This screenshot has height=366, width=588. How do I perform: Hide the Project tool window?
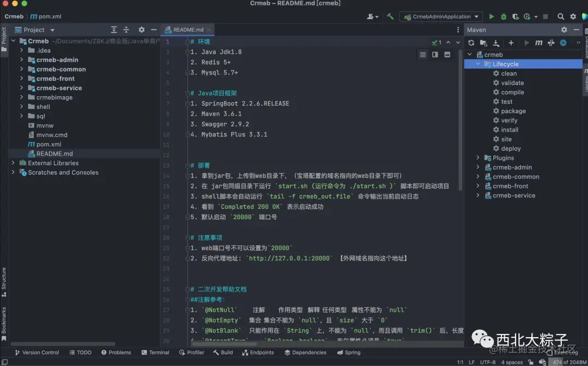pos(154,29)
